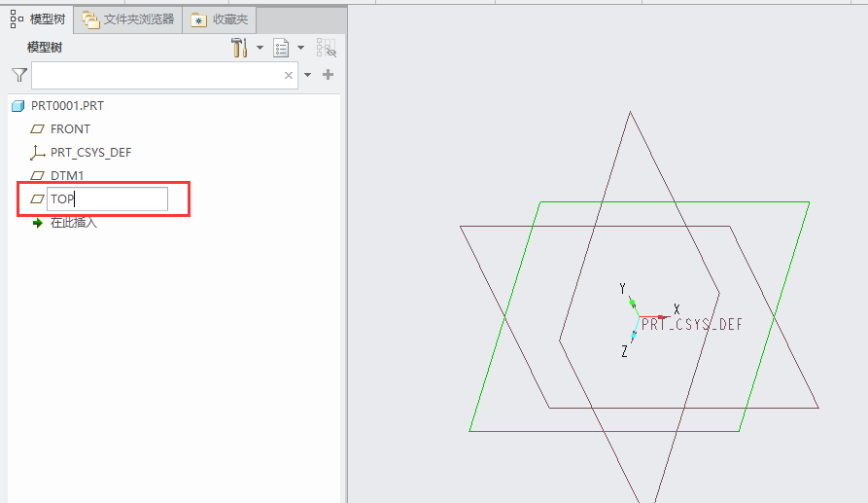
Task: Click the PRT_CSYS_DEF coordinate system icon
Action: point(37,153)
